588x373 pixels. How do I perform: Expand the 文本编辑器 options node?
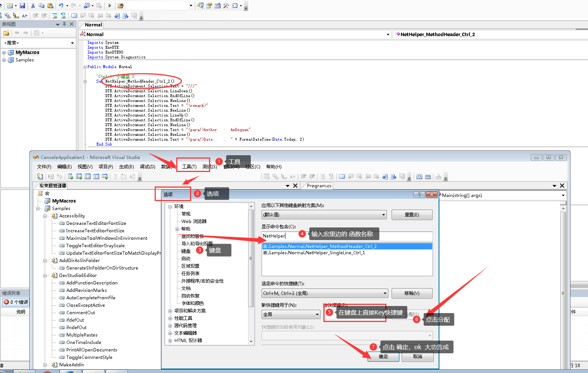click(x=170, y=333)
